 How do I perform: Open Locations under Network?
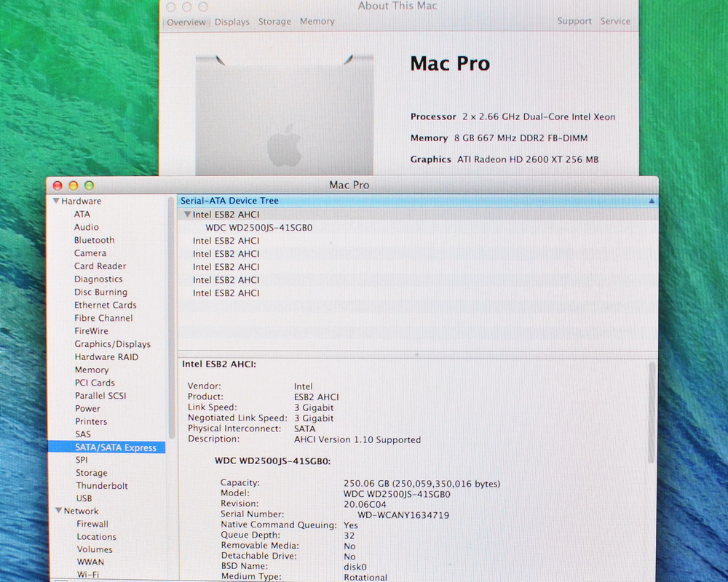(x=97, y=536)
